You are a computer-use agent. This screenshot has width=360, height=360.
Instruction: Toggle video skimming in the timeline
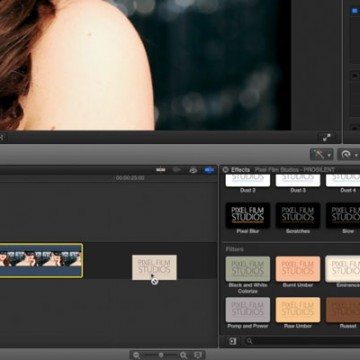coord(161,170)
